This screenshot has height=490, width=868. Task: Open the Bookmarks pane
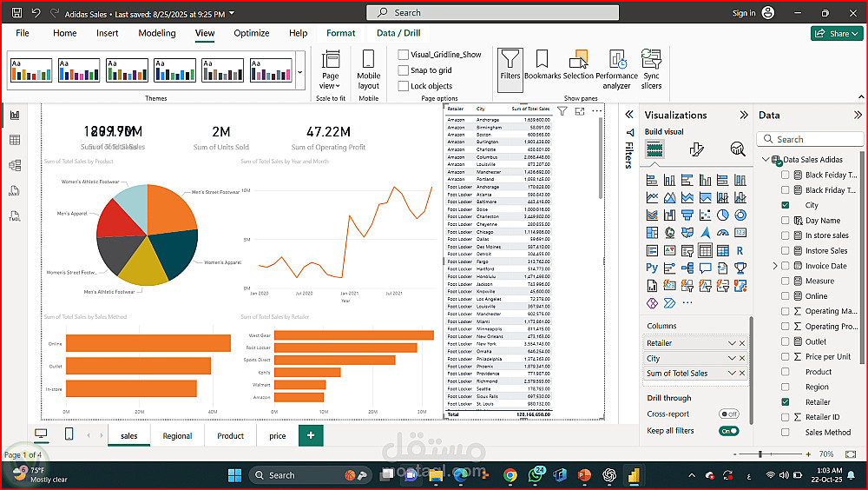click(542, 65)
